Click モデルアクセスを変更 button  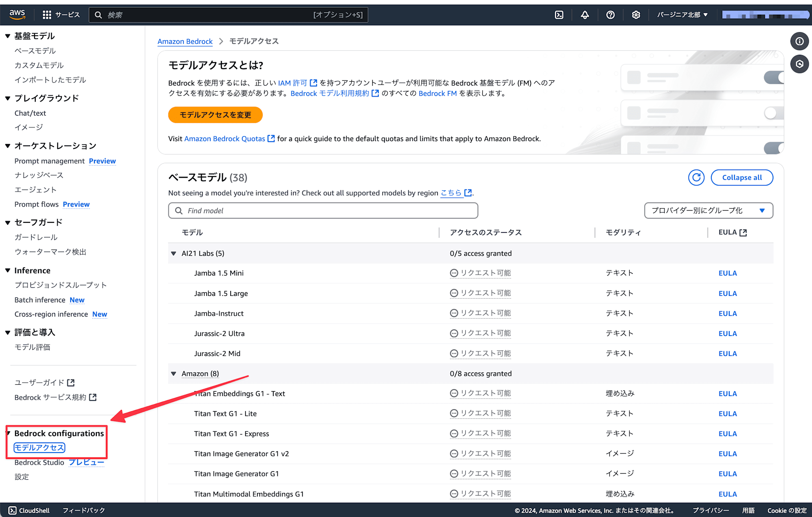pos(215,115)
